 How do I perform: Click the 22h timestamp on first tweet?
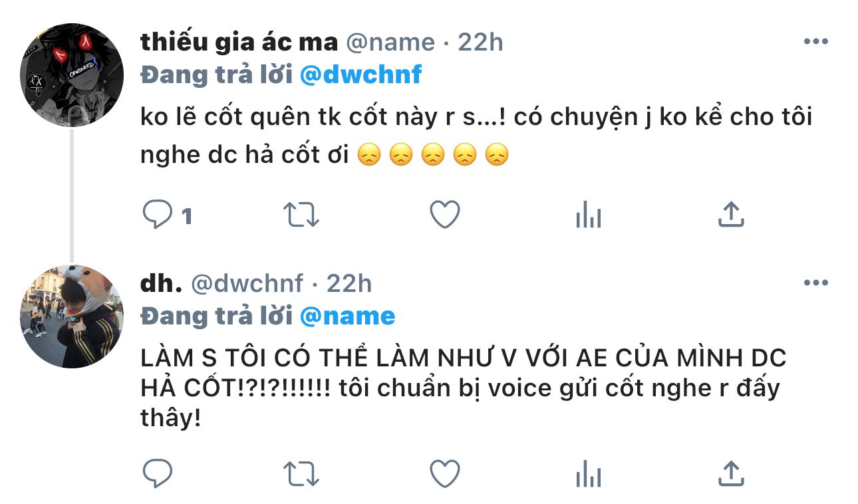point(481,42)
